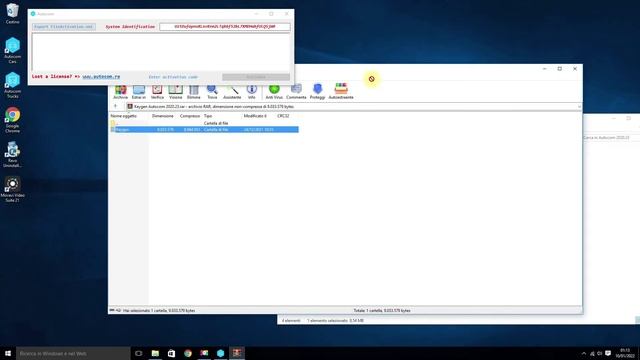Open the Trova search icon
Viewport: 640px width, 360px height.
pyautogui.click(x=212, y=92)
